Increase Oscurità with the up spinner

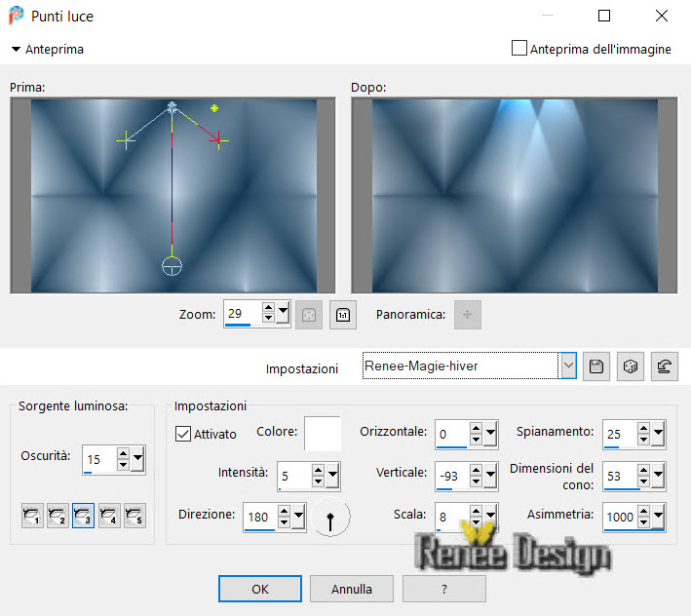coord(124,453)
